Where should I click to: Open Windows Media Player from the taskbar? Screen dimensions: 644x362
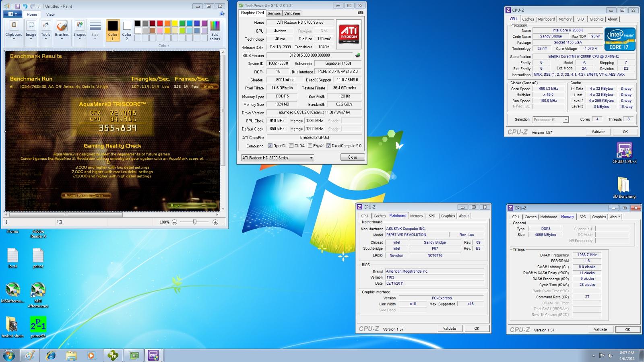pyautogui.click(x=91, y=355)
